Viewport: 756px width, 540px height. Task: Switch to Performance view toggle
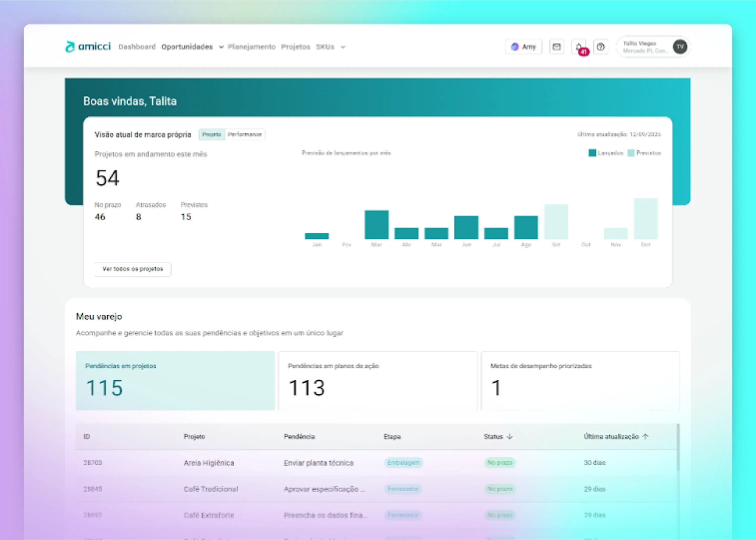(245, 135)
